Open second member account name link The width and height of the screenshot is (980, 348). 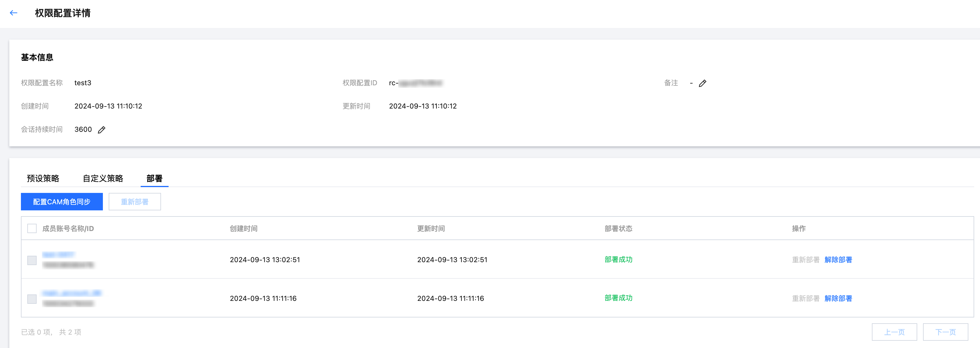click(x=71, y=293)
